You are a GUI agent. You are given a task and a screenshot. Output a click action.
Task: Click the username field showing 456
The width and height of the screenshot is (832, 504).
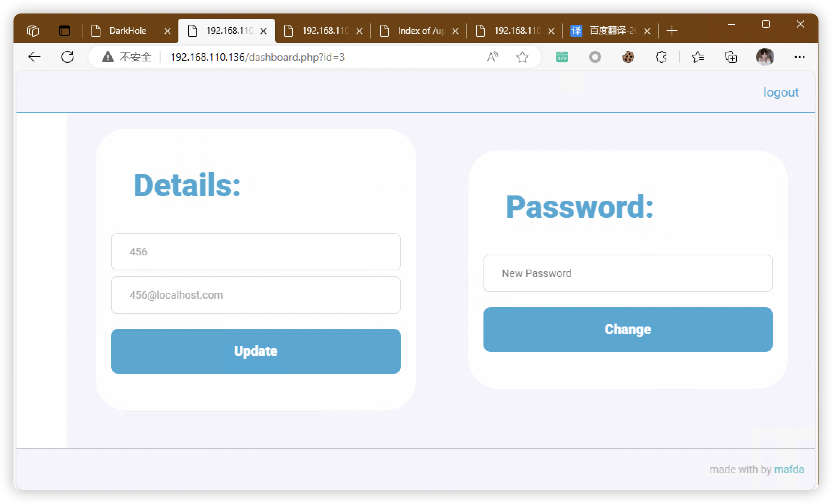[256, 251]
